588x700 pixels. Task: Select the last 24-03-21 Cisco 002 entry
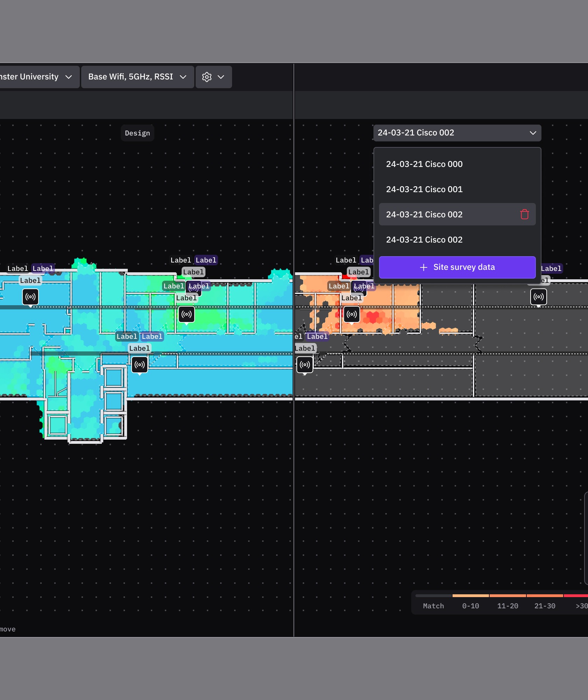(457, 240)
